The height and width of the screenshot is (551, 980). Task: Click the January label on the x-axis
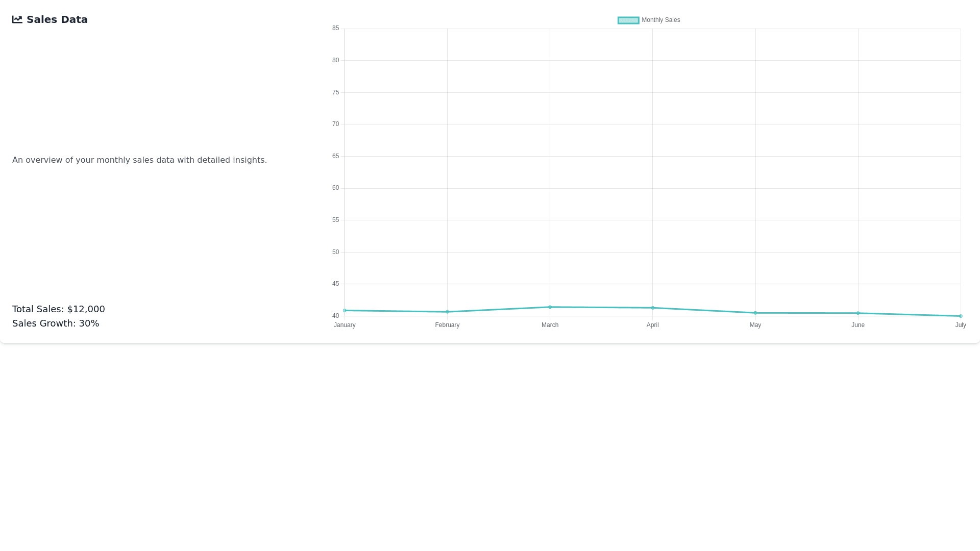coord(345,325)
